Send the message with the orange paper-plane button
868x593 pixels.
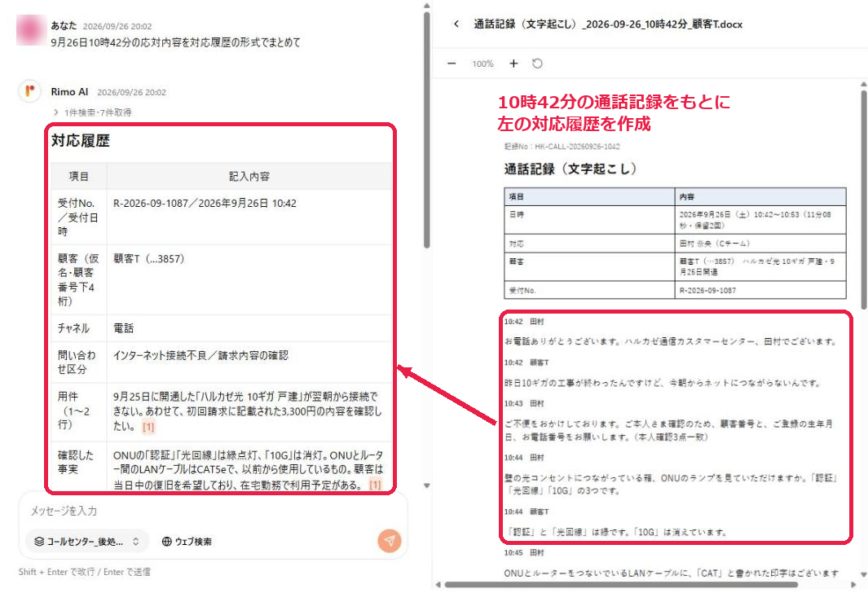389,540
